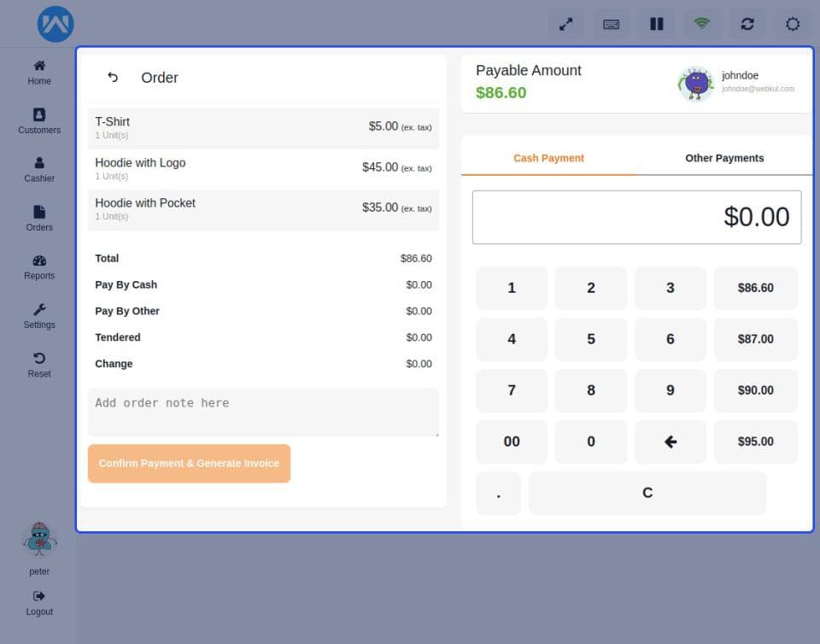This screenshot has width=820, height=644.
Task: Click the $45.00 price text
Action: coord(380,167)
